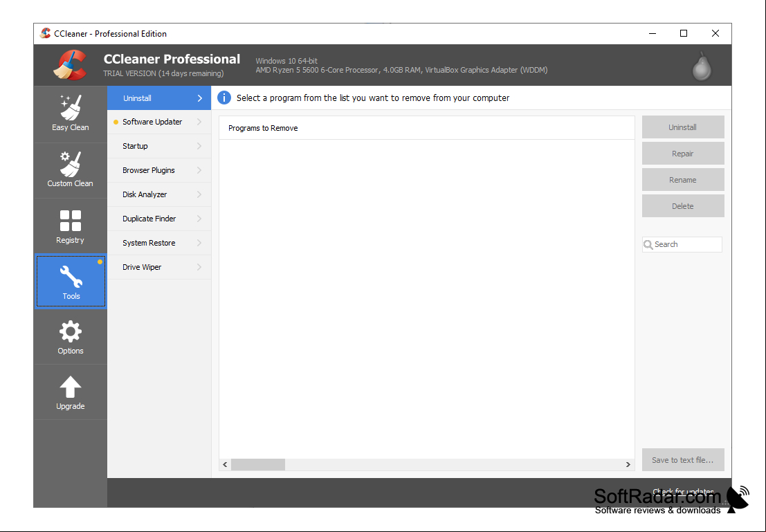
Task: Close the CCleaner window
Action: 715,33
